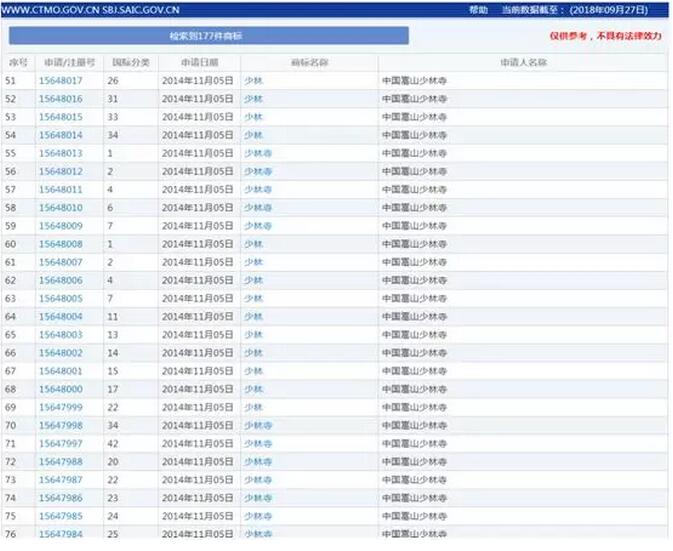Click the 申请日期 column header

pos(198,63)
